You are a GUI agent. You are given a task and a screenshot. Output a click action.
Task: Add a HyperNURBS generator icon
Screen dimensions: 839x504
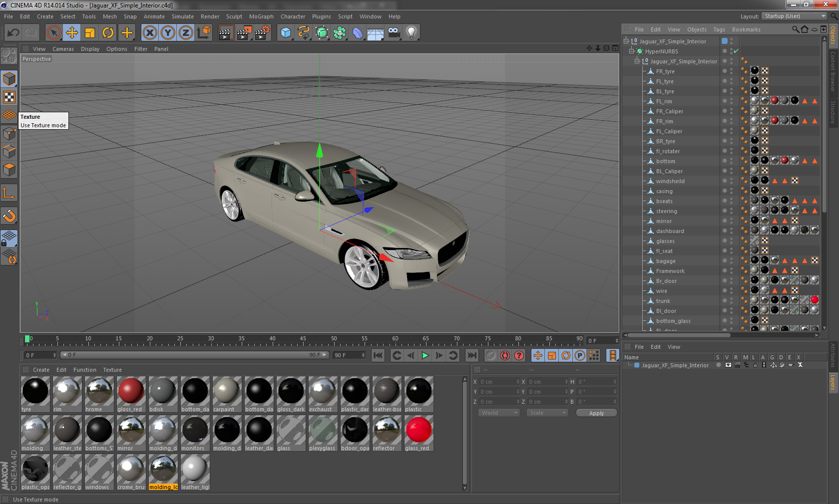pyautogui.click(x=322, y=33)
